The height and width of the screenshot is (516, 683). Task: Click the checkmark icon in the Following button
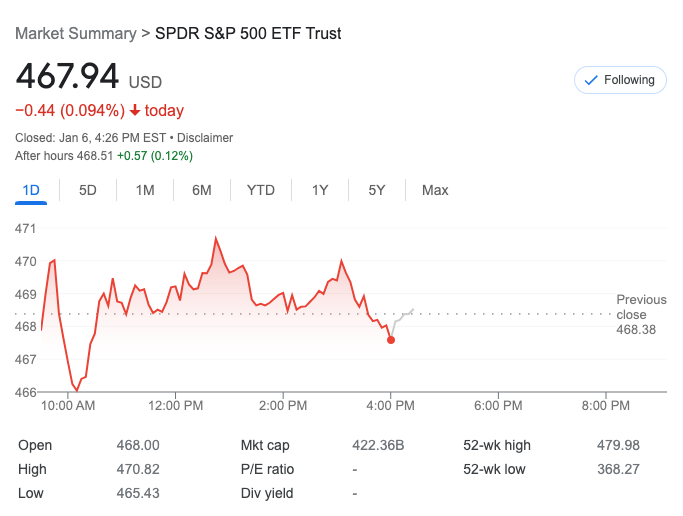pyautogui.click(x=590, y=80)
